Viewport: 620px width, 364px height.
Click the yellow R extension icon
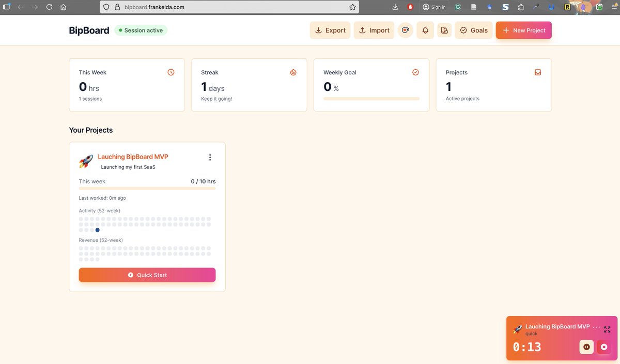(x=567, y=7)
